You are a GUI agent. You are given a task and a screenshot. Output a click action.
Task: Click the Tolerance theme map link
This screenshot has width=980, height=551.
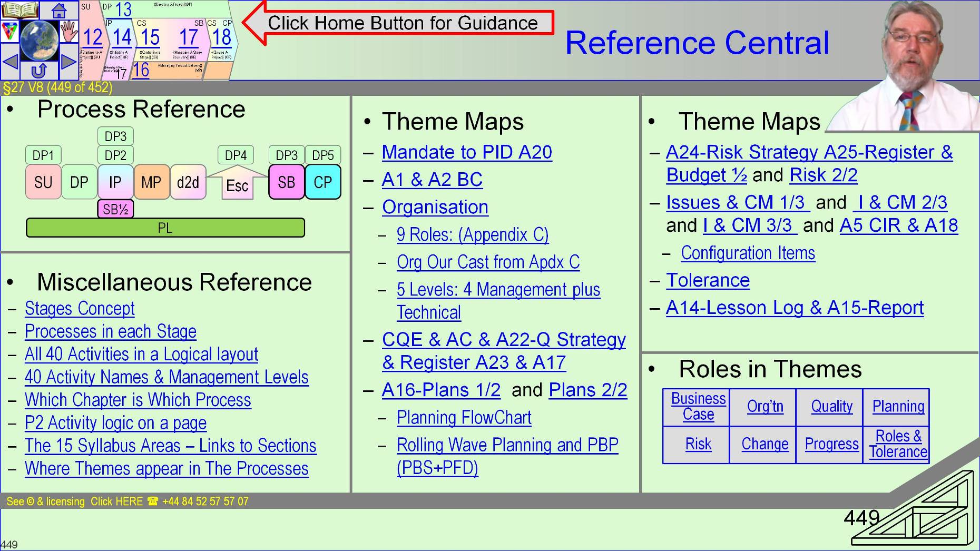[x=708, y=280]
